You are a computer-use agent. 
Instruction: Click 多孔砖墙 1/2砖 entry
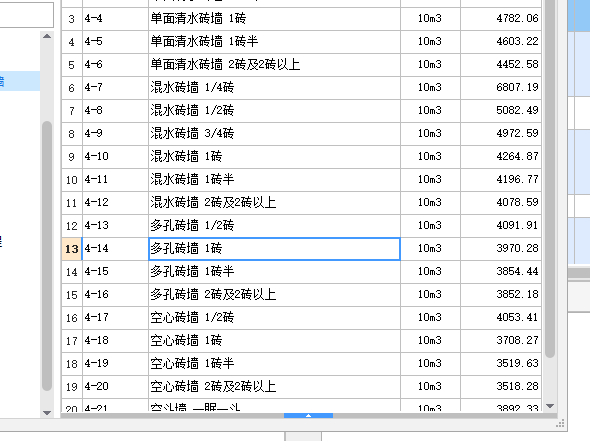pyautogui.click(x=274, y=225)
